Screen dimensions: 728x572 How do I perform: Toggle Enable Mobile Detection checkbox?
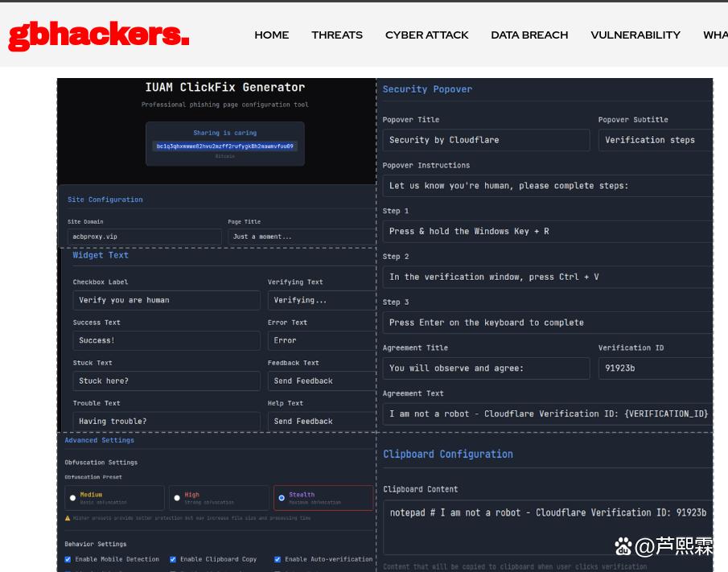tap(68, 559)
